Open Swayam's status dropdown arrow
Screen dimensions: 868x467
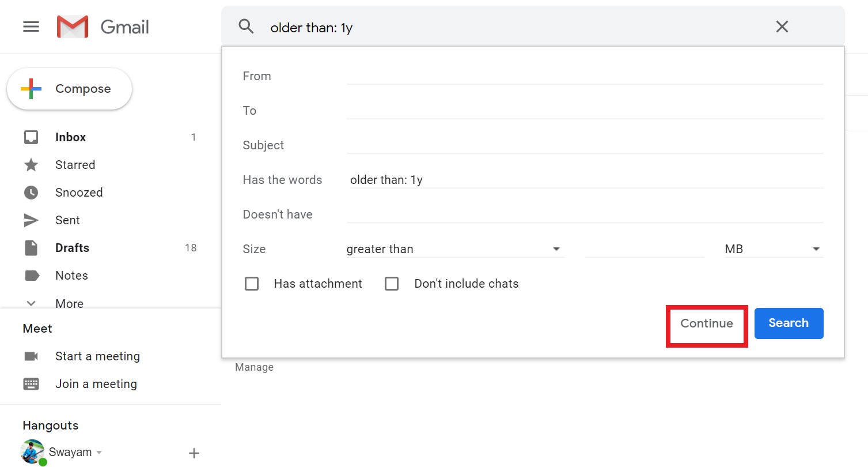click(x=98, y=453)
